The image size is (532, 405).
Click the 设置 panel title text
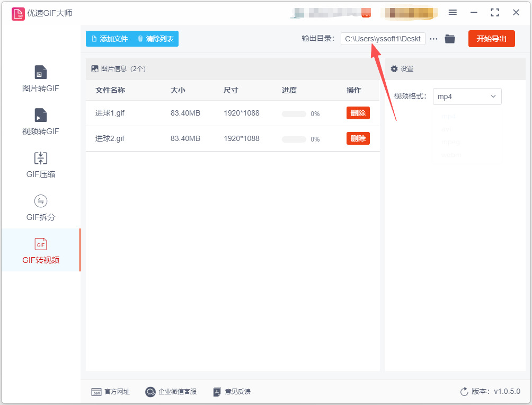(x=407, y=69)
